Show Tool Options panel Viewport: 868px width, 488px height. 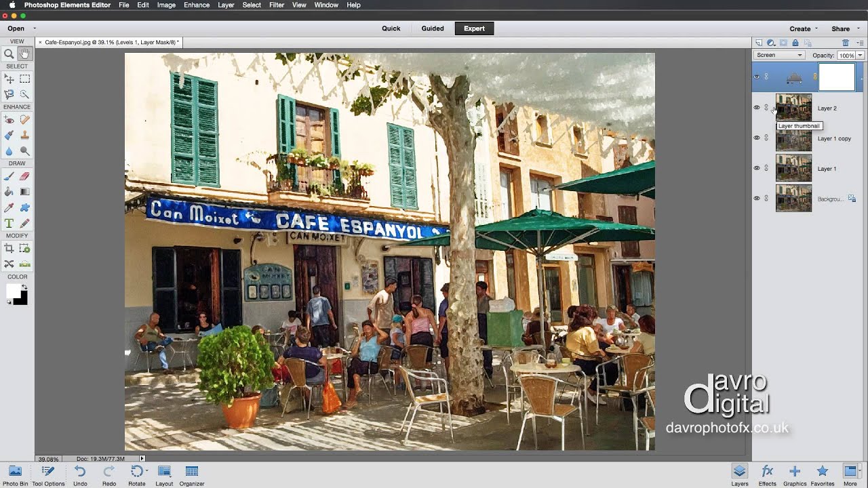tap(48, 475)
